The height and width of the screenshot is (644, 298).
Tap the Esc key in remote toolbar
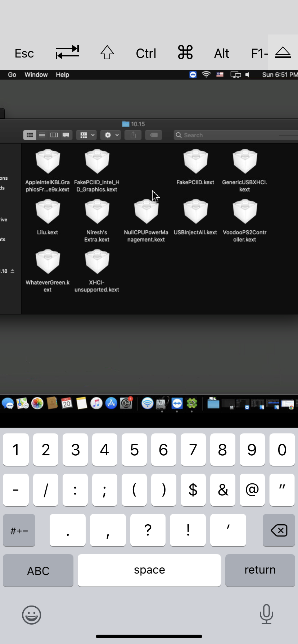(x=24, y=54)
